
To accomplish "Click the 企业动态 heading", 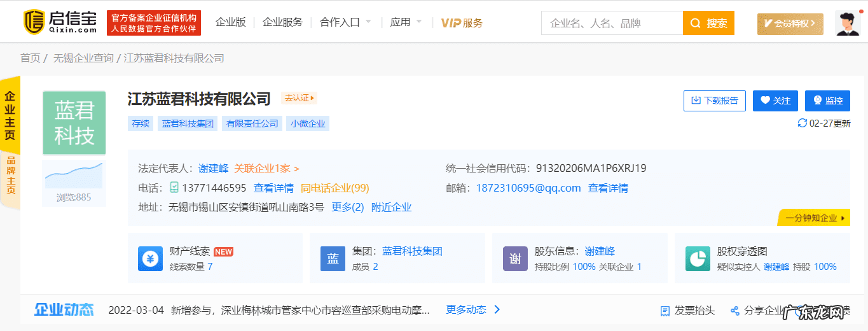I will 64,310.
